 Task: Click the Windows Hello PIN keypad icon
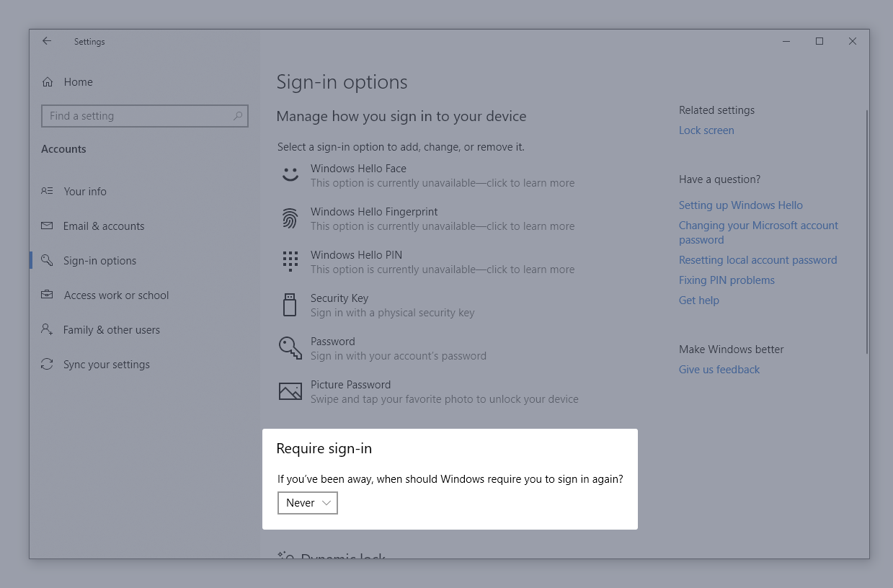pyautogui.click(x=290, y=262)
